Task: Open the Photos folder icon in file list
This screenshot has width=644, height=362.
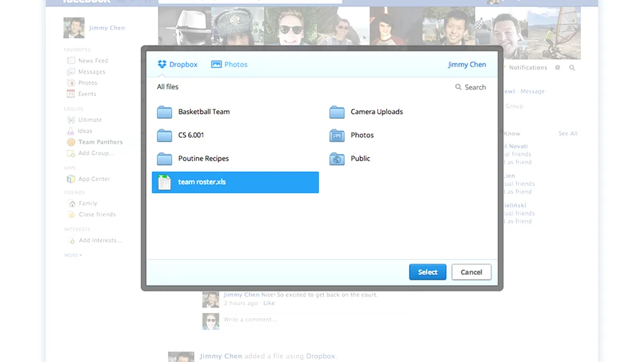Action: pyautogui.click(x=337, y=136)
